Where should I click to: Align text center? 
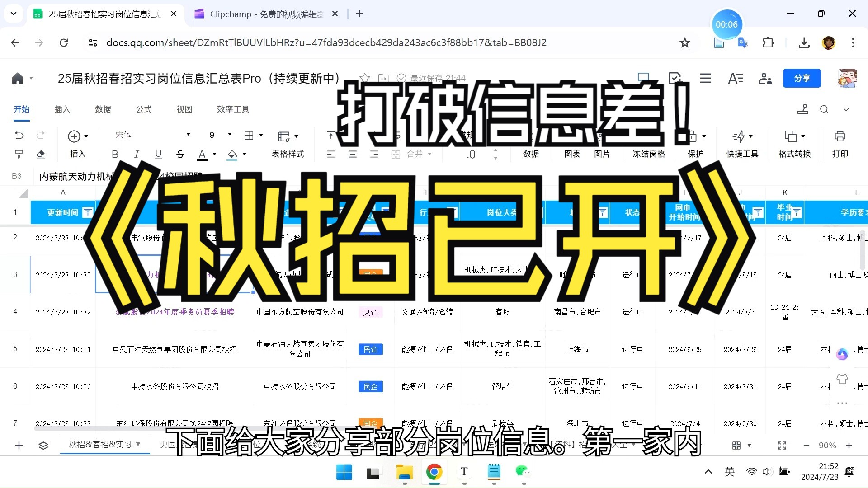click(x=353, y=154)
